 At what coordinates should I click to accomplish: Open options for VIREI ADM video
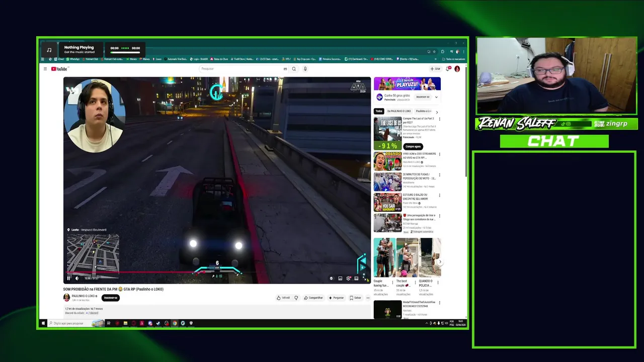tap(439, 154)
